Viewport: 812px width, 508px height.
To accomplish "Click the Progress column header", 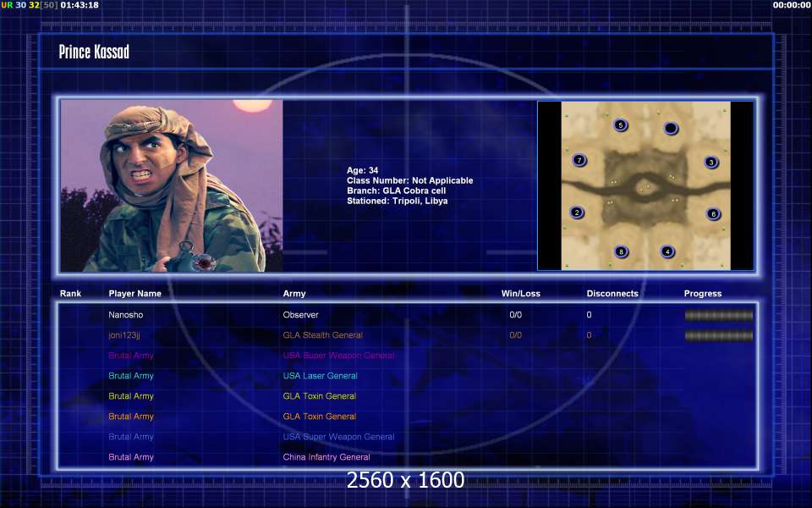I will coord(703,294).
